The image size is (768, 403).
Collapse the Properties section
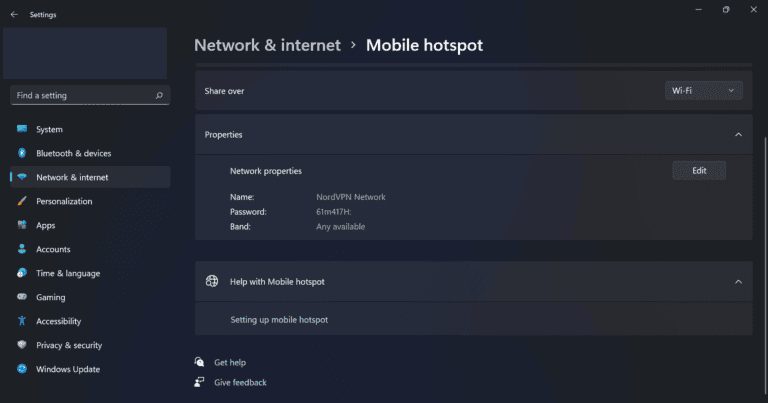(738, 134)
